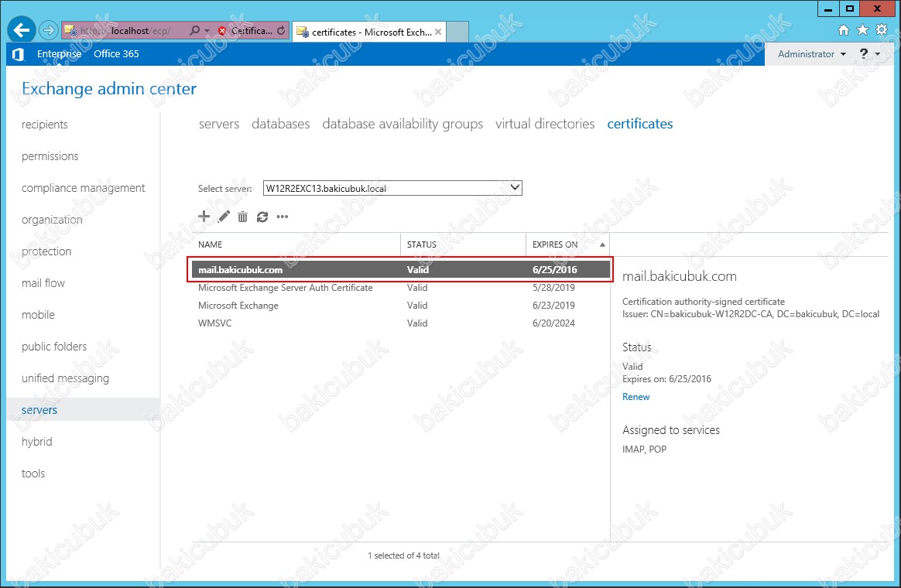
Task: Open the Select server dropdown
Action: point(392,188)
